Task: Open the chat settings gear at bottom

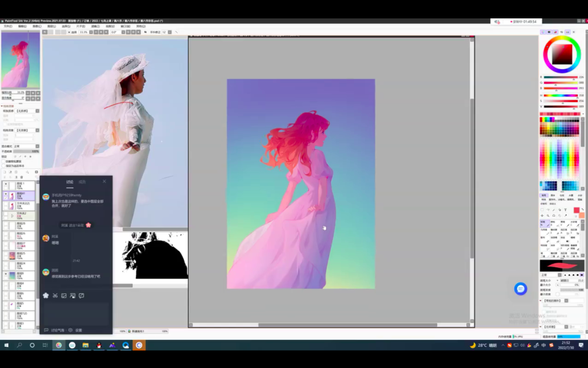Action: click(71, 330)
